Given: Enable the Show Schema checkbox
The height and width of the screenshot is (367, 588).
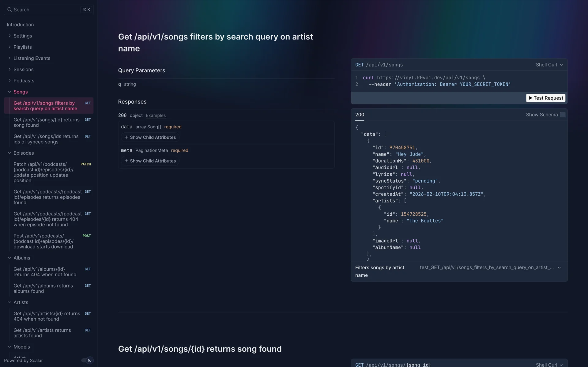Looking at the screenshot, I should (x=563, y=115).
